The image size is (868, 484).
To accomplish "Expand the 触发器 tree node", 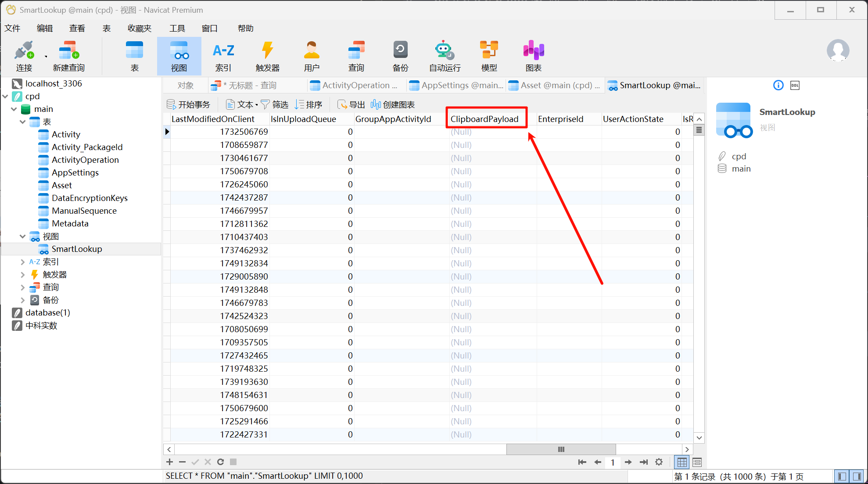I will coord(23,275).
